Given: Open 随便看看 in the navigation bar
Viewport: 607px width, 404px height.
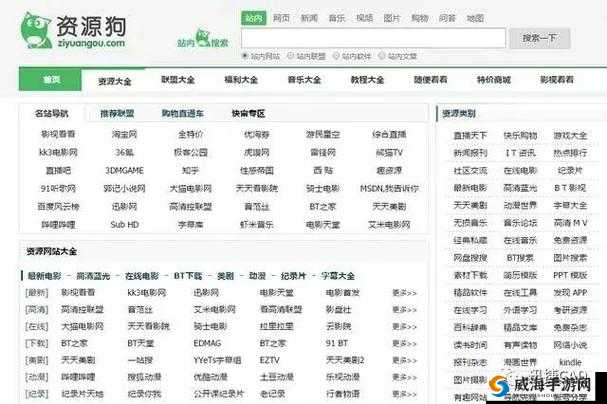Looking at the screenshot, I should tap(430, 80).
